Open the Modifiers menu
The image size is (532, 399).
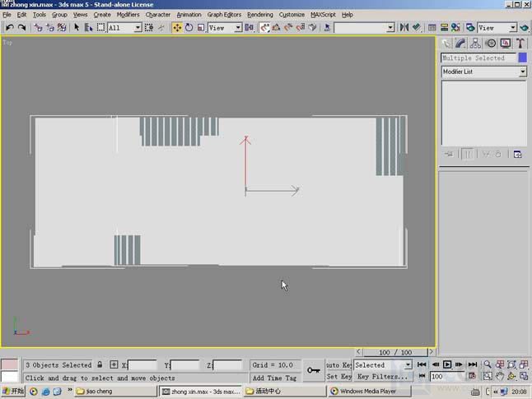(128, 15)
